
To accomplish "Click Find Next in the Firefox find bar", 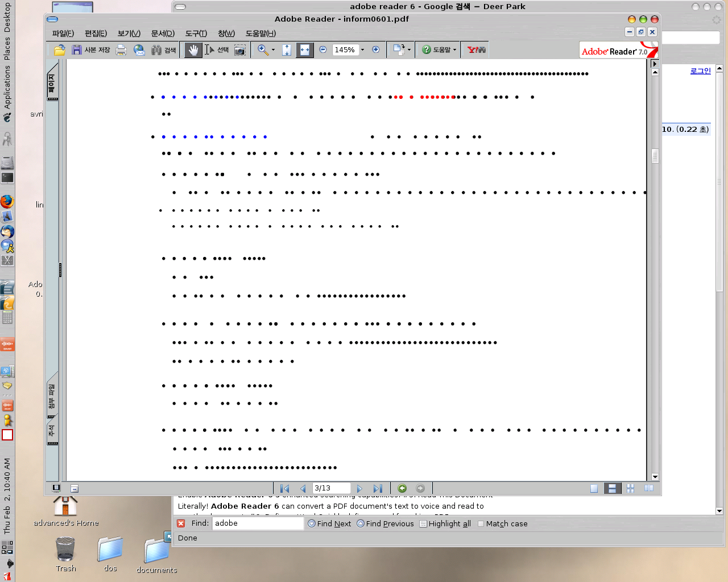I will tap(330, 523).
